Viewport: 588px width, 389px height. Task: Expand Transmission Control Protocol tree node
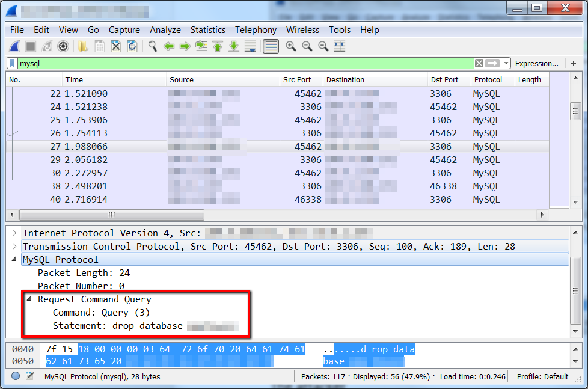(14, 247)
